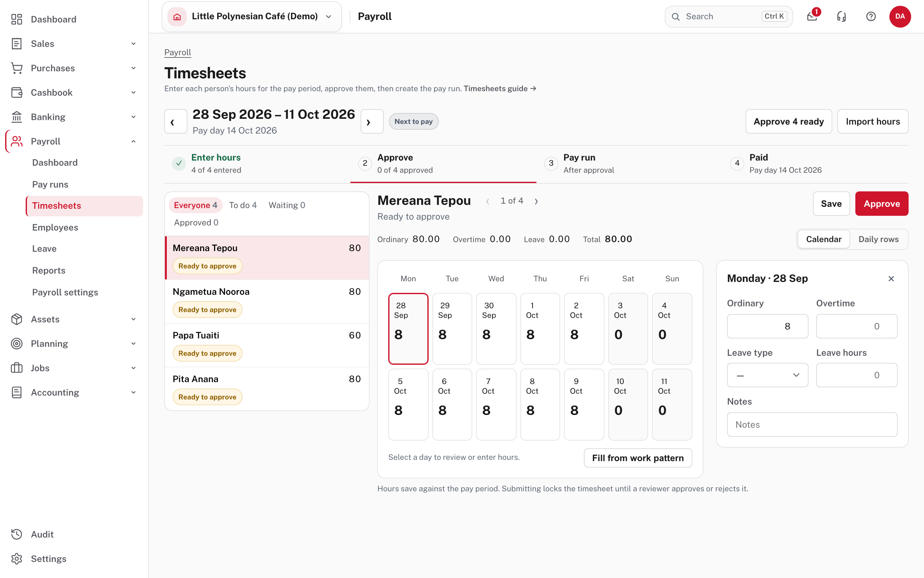This screenshot has height=578, width=924.
Task: Open the Timesheets guide link
Action: [x=500, y=89]
